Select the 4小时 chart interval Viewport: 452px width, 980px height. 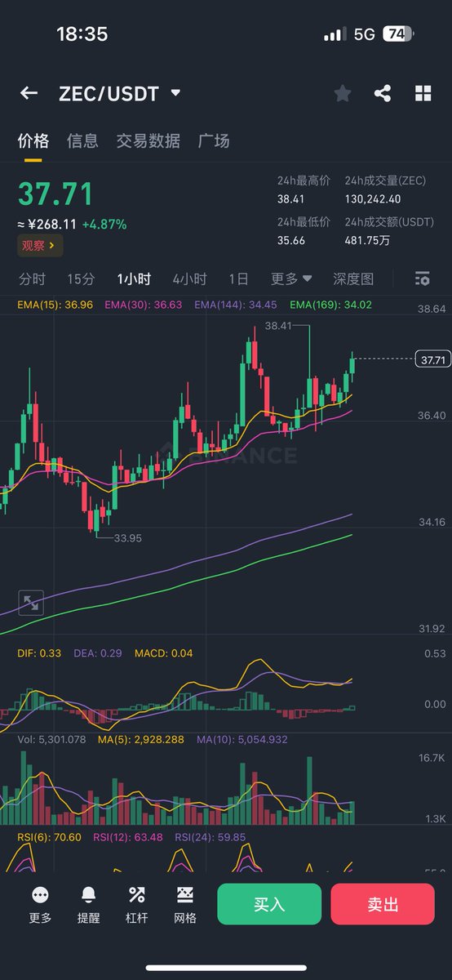189,278
